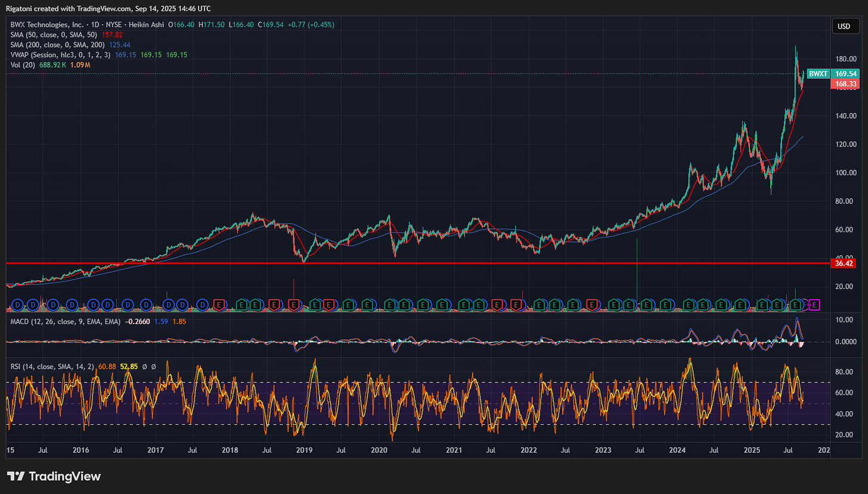This screenshot has height=494, width=868.
Task: Click the 180.00 price axis label
Action: (x=845, y=59)
